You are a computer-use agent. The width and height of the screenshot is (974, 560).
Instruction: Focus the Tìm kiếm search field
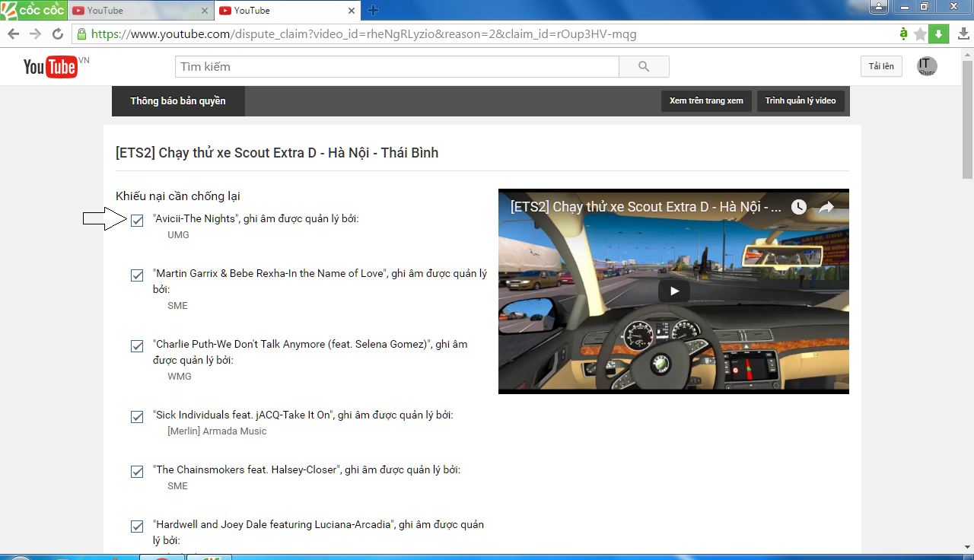click(x=397, y=66)
